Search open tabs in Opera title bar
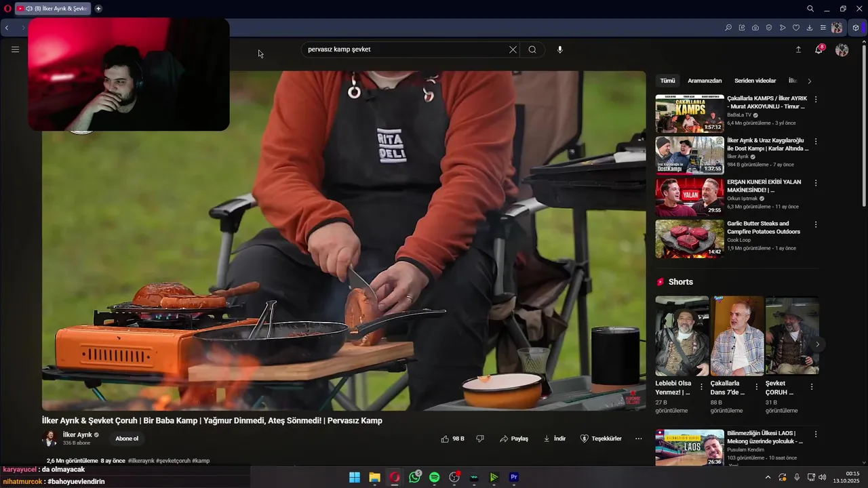This screenshot has height=488, width=868. [810, 9]
